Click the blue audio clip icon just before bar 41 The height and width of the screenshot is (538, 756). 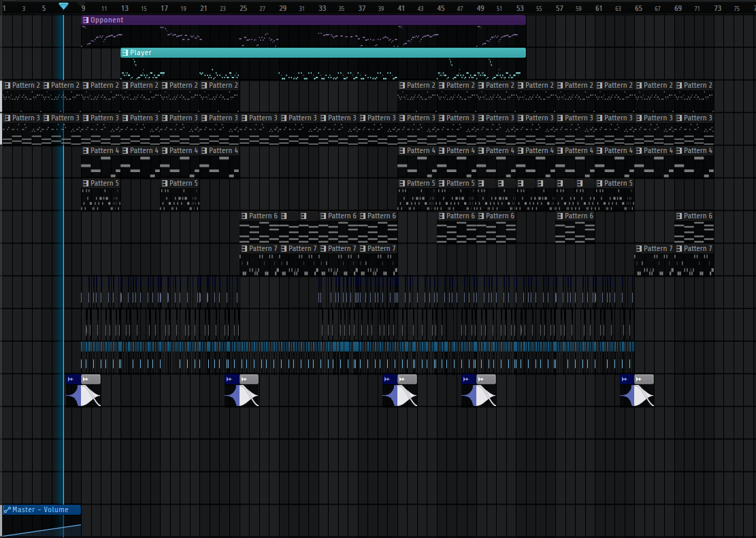(x=387, y=380)
